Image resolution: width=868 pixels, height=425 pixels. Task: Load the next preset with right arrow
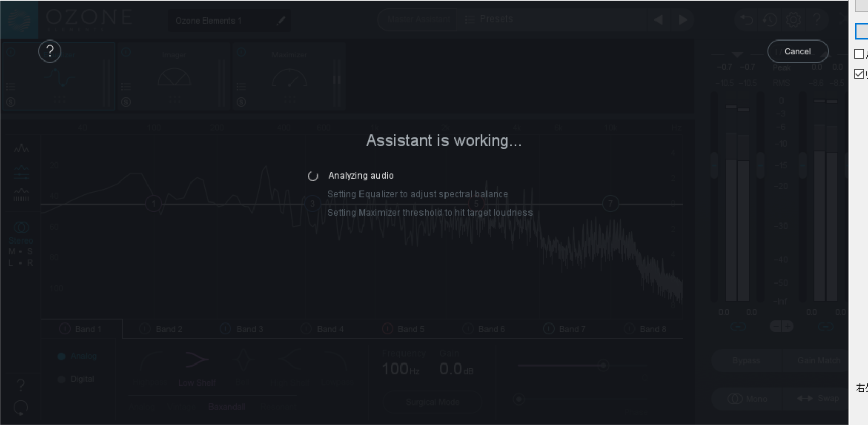click(683, 19)
